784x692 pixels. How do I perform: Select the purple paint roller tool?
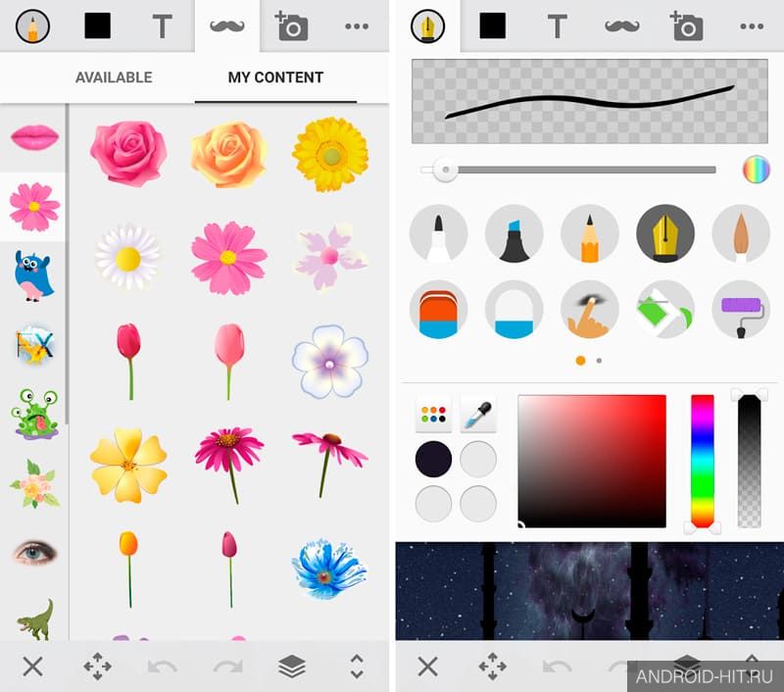(741, 309)
